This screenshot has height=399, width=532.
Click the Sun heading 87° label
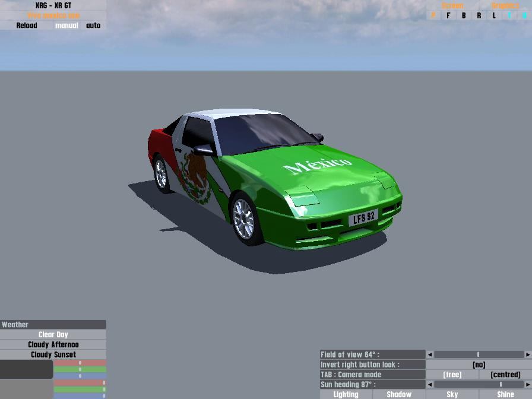[372, 384]
